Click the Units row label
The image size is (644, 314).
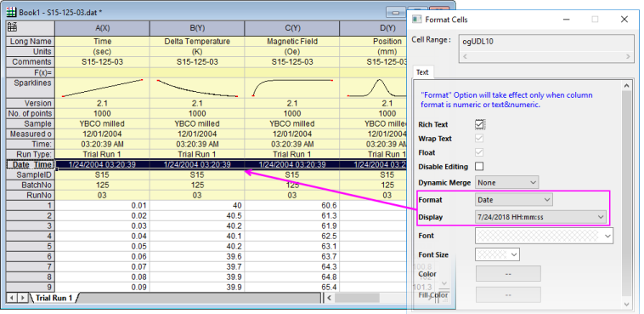(31, 51)
